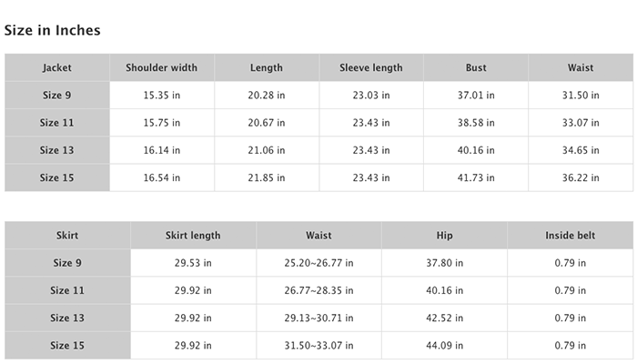
Task: Click the jacket Size 13 row label
Action: click(57, 150)
